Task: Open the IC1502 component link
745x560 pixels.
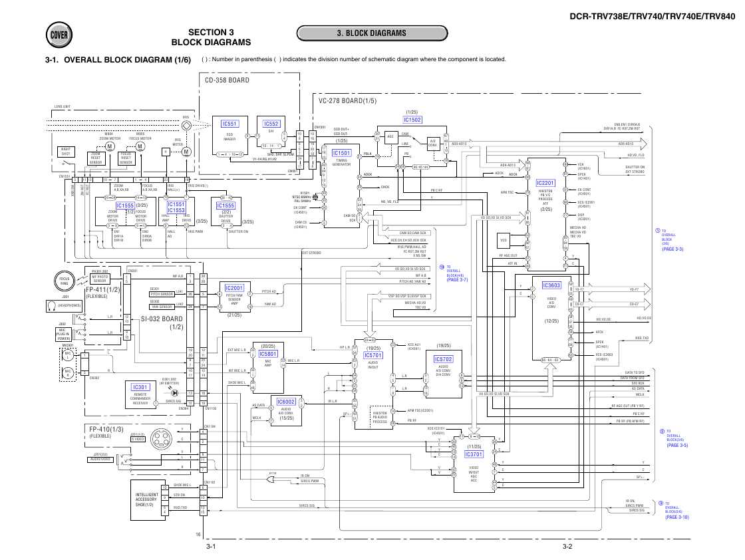Action: [412, 120]
